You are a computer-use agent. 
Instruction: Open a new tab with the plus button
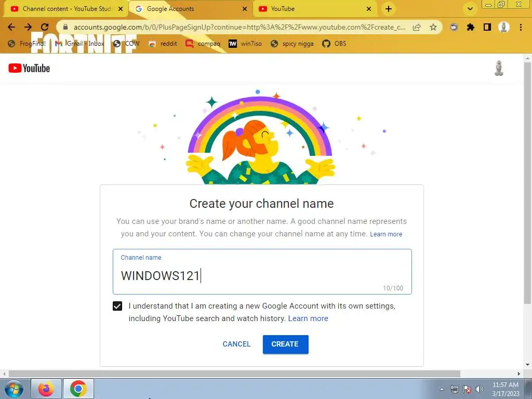point(389,9)
